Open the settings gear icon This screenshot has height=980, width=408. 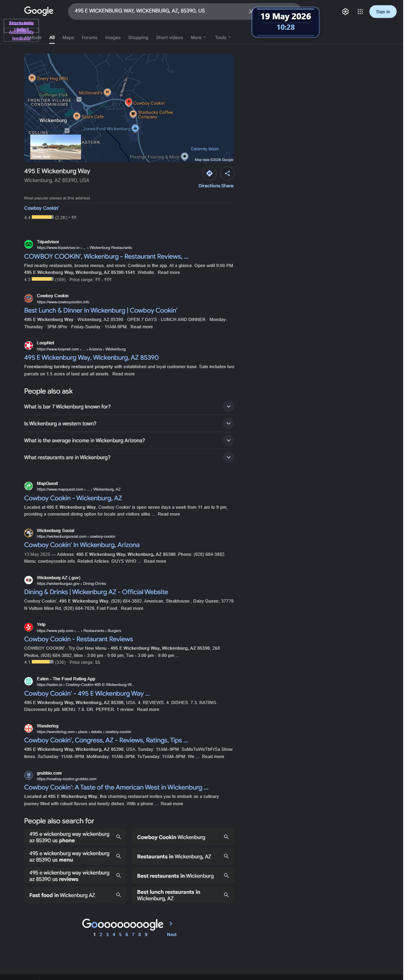point(346,12)
